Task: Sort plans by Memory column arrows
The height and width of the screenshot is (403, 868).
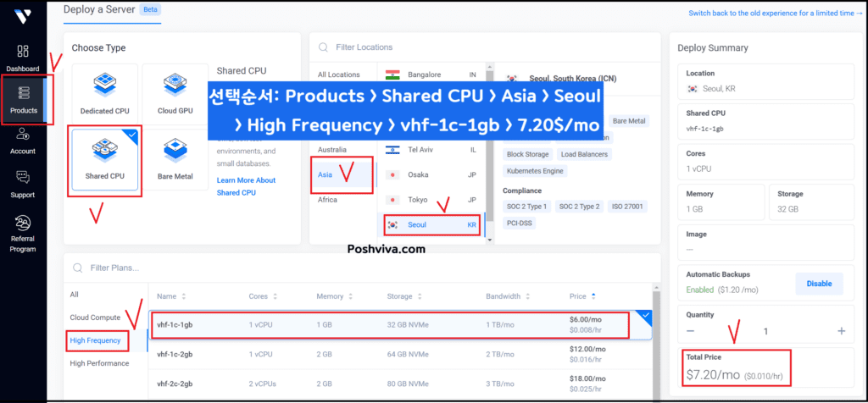Action: pos(349,296)
